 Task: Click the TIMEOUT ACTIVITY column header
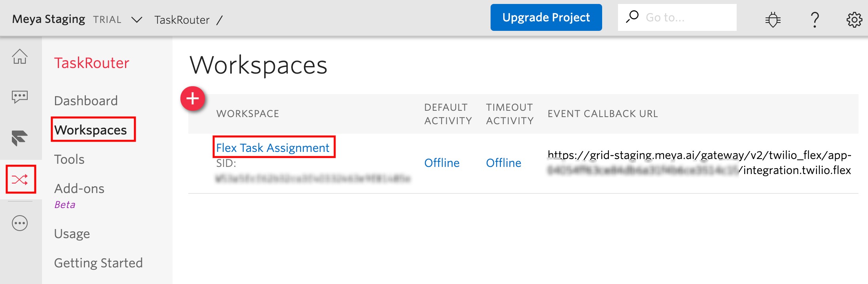click(510, 114)
